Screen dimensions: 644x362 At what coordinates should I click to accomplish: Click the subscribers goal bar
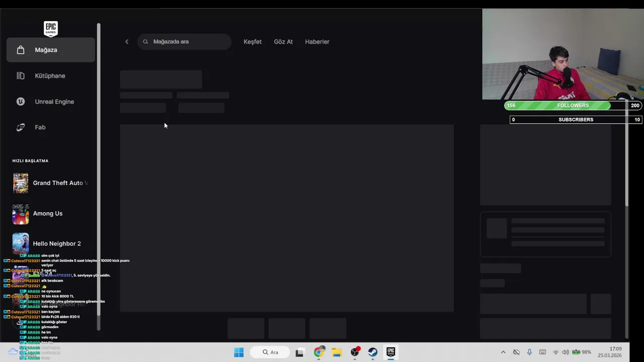coord(576,120)
